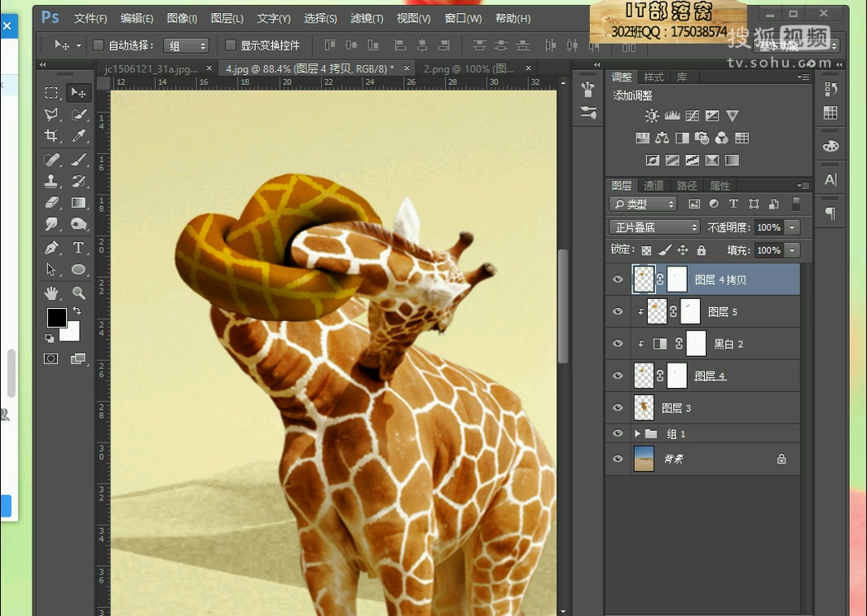Select the Zoom tool

pyautogui.click(x=78, y=293)
